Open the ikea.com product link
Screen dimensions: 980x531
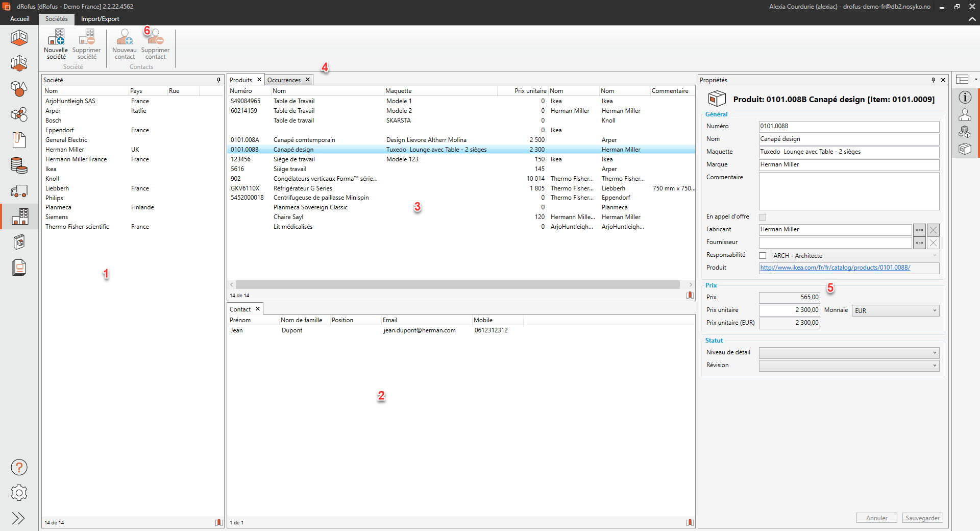[835, 268]
